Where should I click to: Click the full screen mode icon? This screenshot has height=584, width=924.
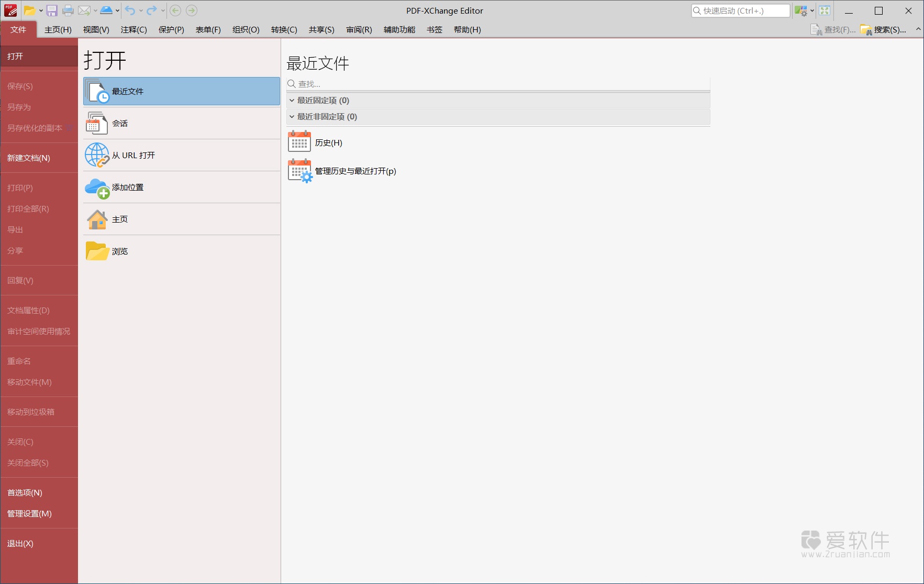pos(825,10)
